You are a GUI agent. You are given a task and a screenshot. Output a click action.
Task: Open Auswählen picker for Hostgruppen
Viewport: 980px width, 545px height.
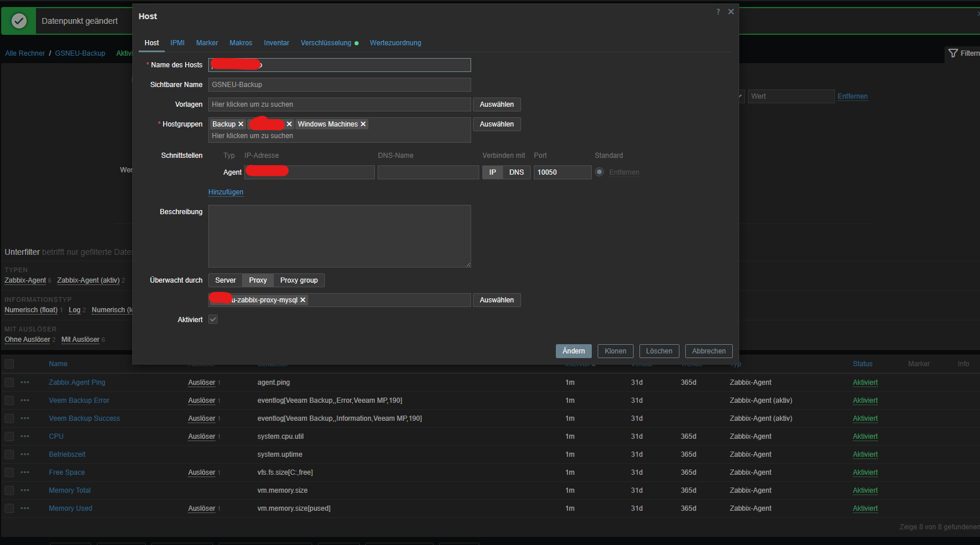497,124
